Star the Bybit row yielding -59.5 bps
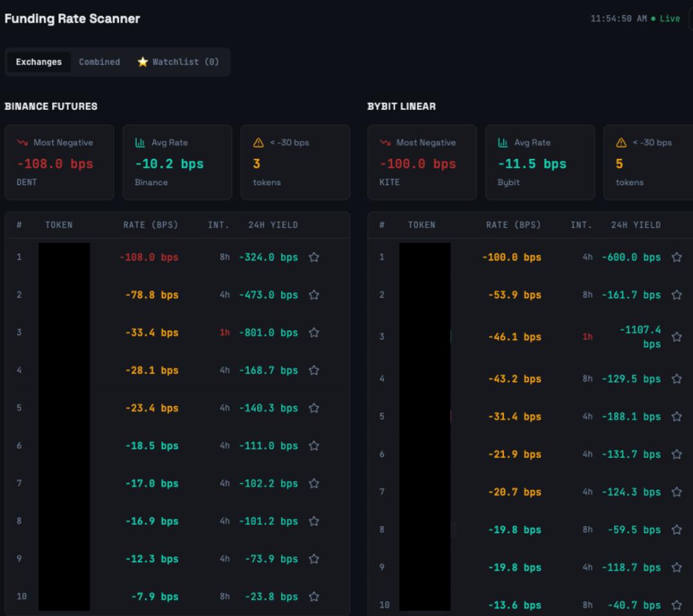This screenshot has width=693, height=616. (x=677, y=530)
